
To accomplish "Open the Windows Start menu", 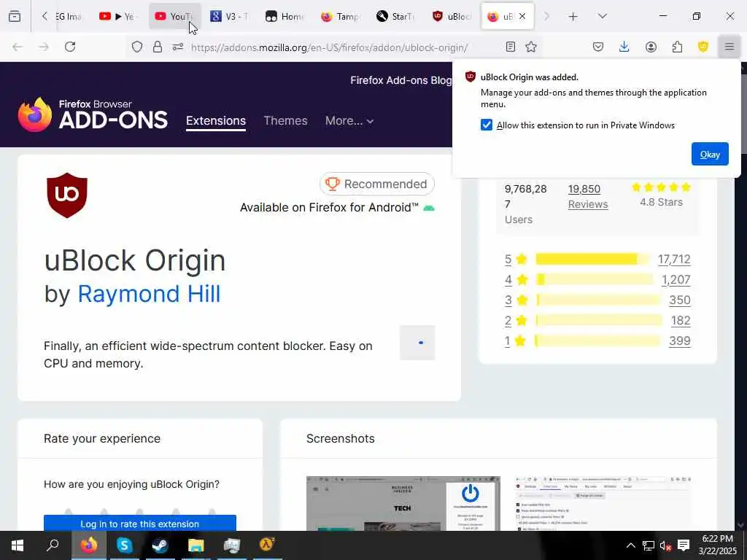I will point(18,545).
